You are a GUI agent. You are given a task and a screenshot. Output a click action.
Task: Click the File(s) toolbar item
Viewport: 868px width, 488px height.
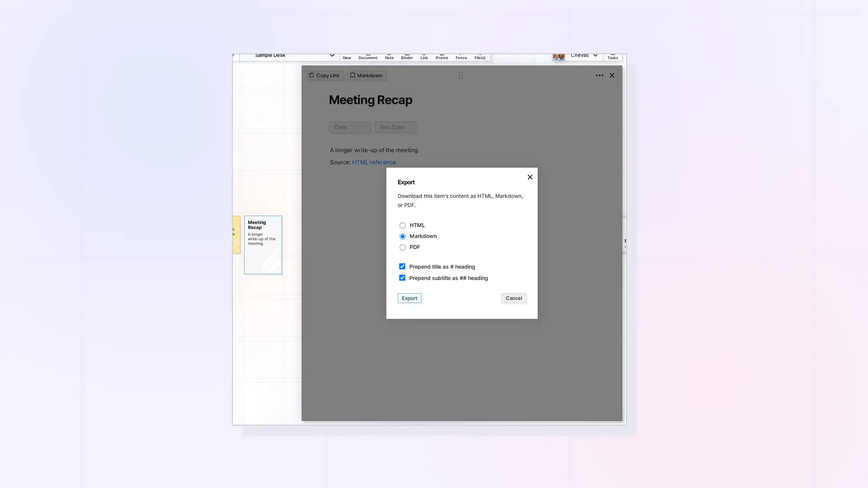tap(480, 56)
